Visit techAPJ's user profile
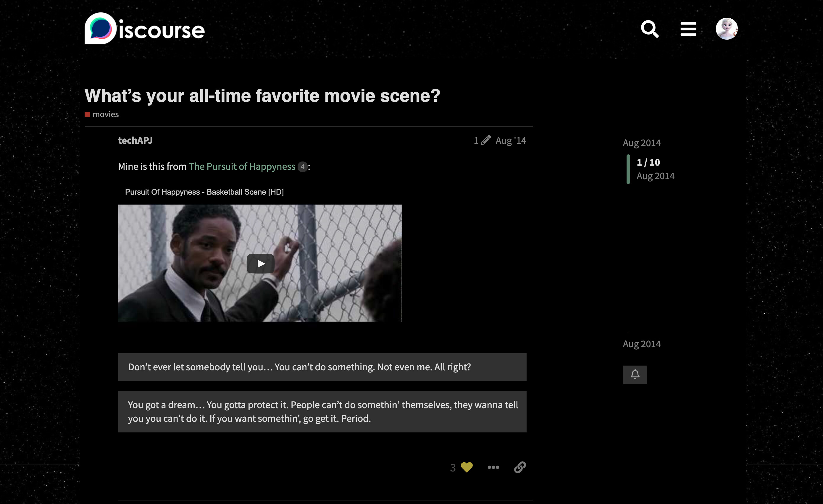 click(135, 140)
